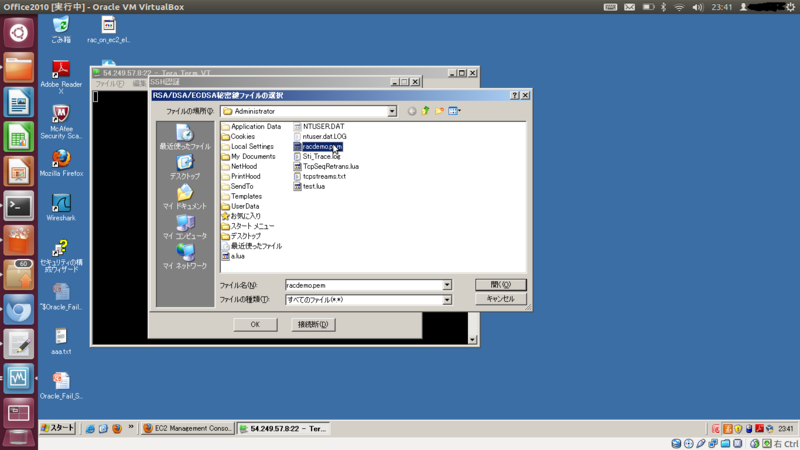Click Disconnect button in SSH dialog
The image size is (800, 450).
(x=313, y=324)
